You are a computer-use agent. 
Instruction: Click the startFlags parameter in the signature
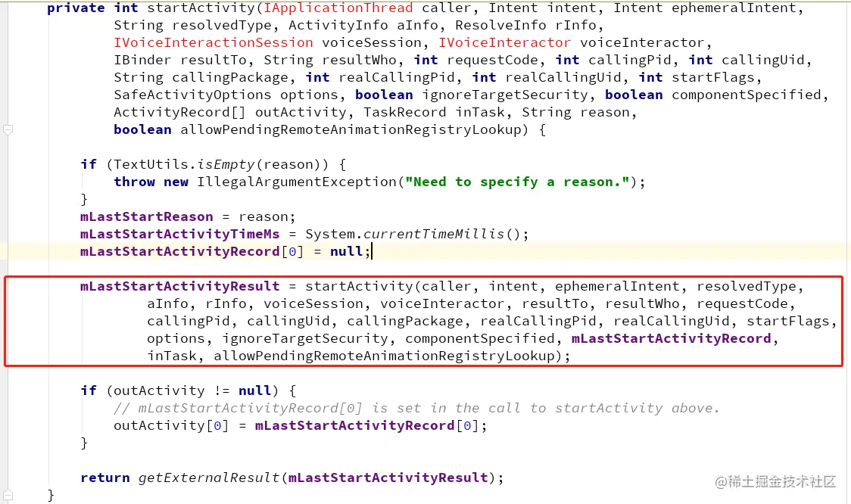click(713, 77)
